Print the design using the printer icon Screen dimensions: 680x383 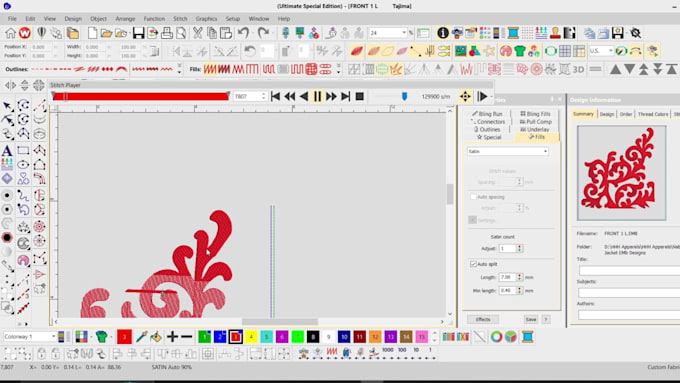[167, 33]
